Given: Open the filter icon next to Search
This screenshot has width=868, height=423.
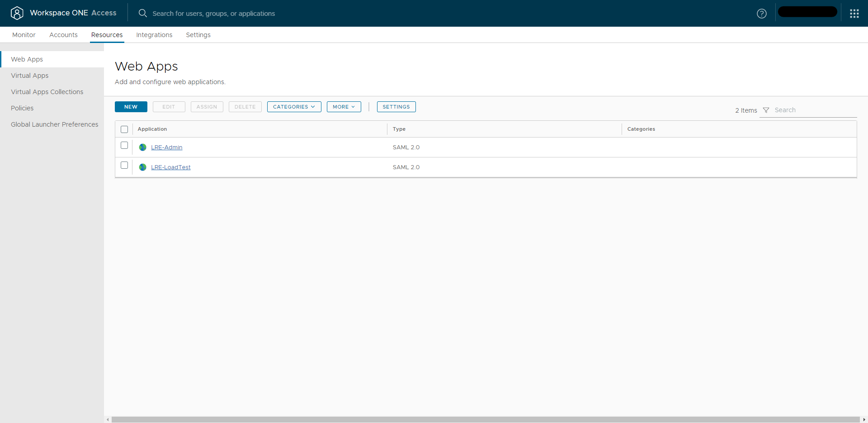Looking at the screenshot, I should point(766,110).
